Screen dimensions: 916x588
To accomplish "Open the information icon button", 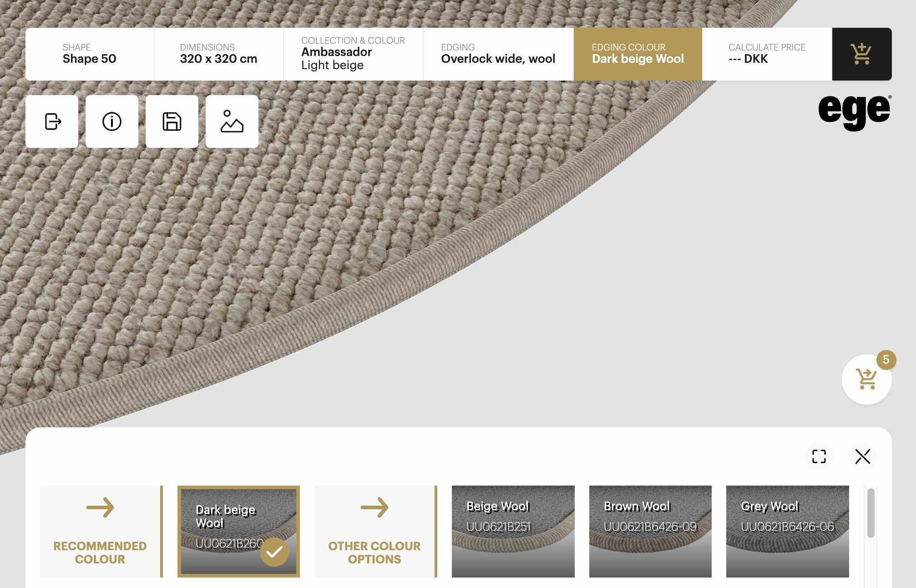I will tap(112, 122).
